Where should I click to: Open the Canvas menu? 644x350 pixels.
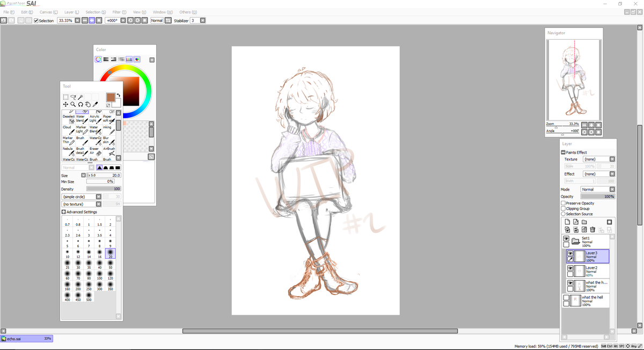[x=48, y=12]
